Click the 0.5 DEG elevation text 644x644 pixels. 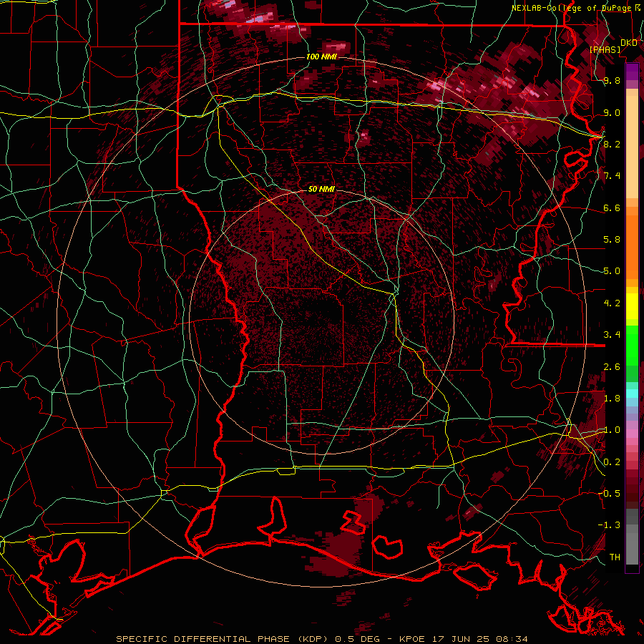(x=359, y=639)
